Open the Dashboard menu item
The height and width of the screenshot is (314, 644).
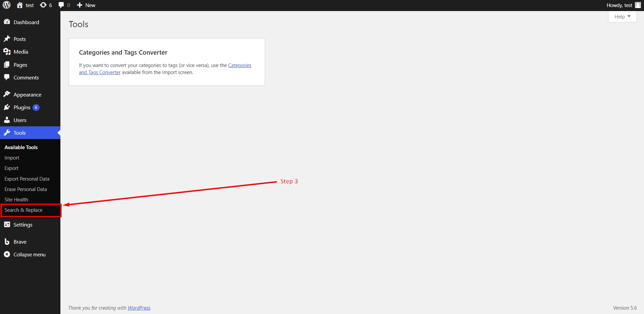coord(30,22)
